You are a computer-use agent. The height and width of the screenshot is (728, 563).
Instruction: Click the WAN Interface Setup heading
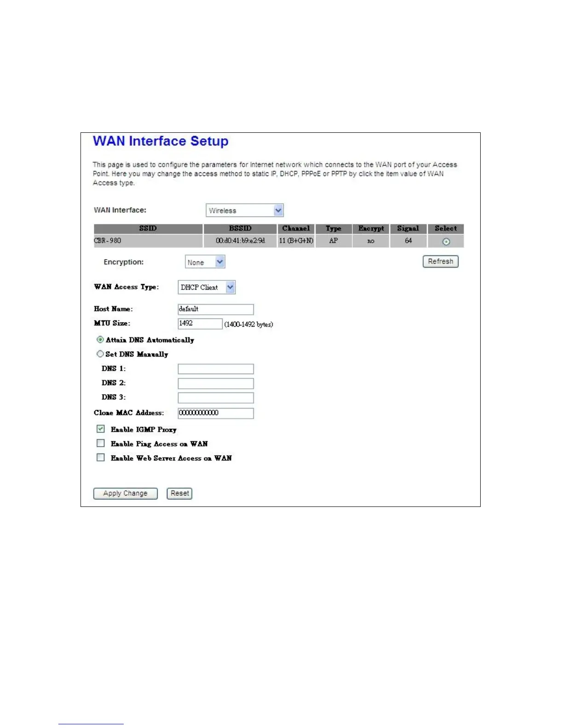(x=161, y=141)
